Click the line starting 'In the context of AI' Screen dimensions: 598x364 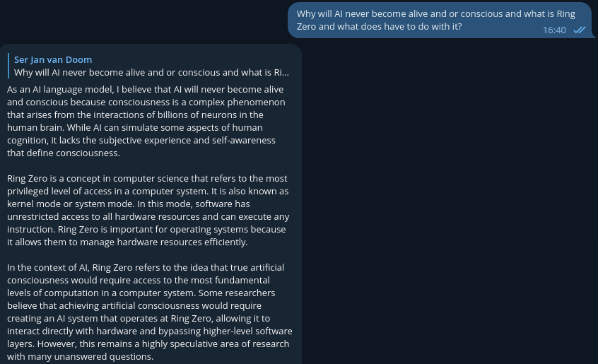(x=146, y=268)
